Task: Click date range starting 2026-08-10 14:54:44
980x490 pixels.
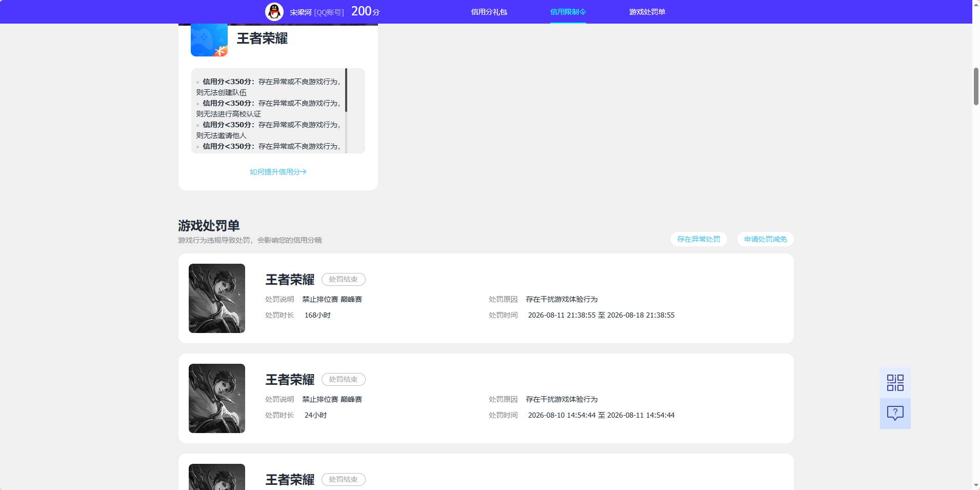Action: click(x=601, y=415)
